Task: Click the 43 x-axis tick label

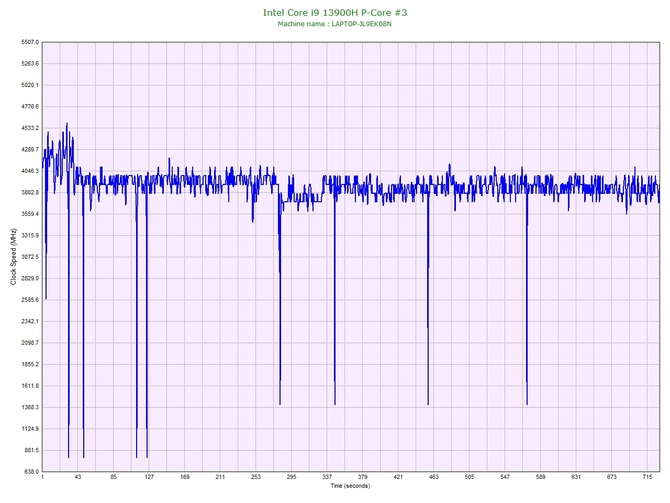Action: [x=78, y=477]
